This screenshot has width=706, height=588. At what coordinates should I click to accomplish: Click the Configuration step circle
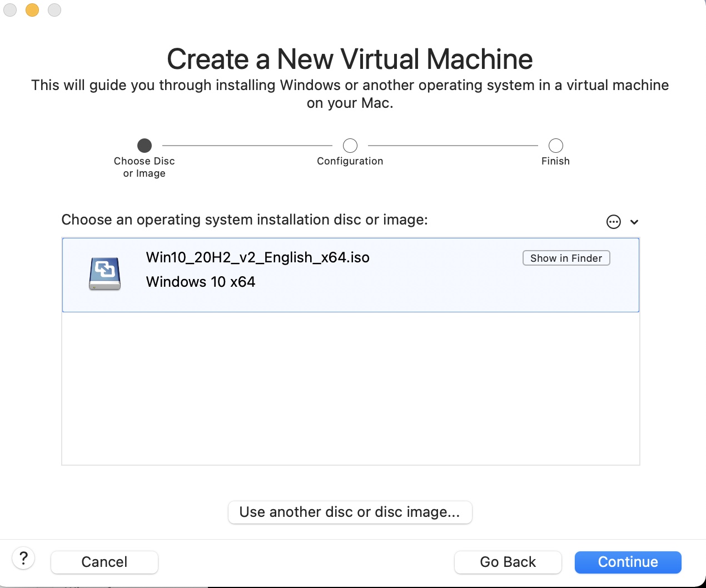tap(350, 145)
